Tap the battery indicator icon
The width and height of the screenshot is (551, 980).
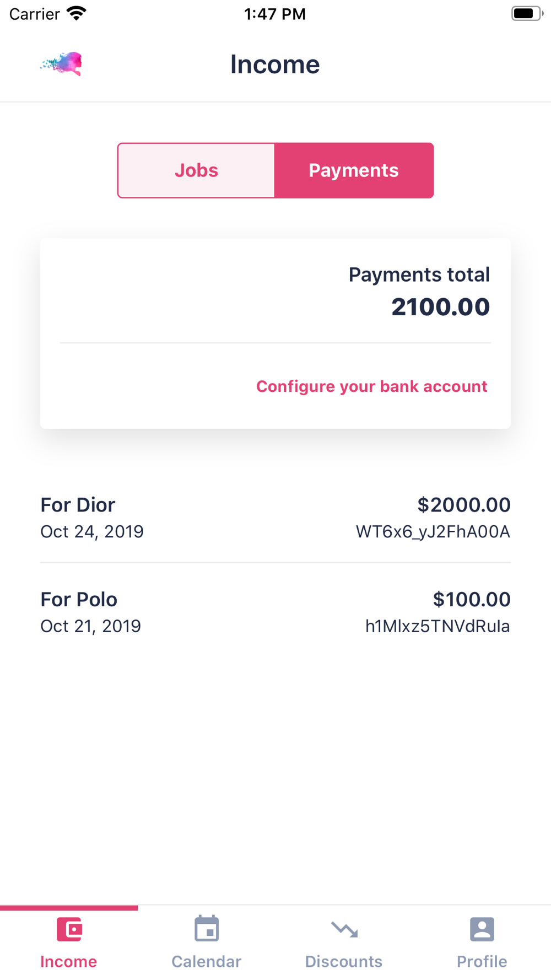click(526, 14)
